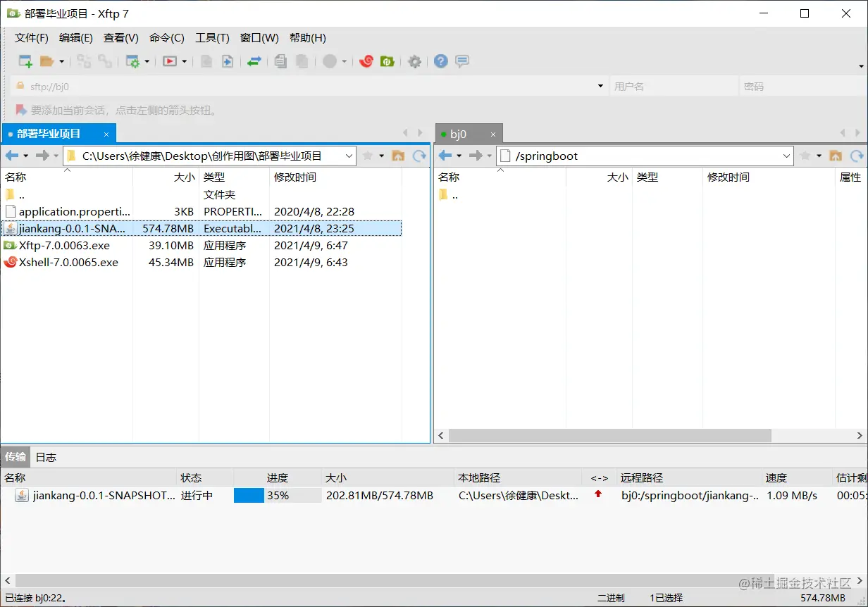This screenshot has width=868, height=607.
Task: Click the bookmark star in remote pane
Action: (805, 156)
